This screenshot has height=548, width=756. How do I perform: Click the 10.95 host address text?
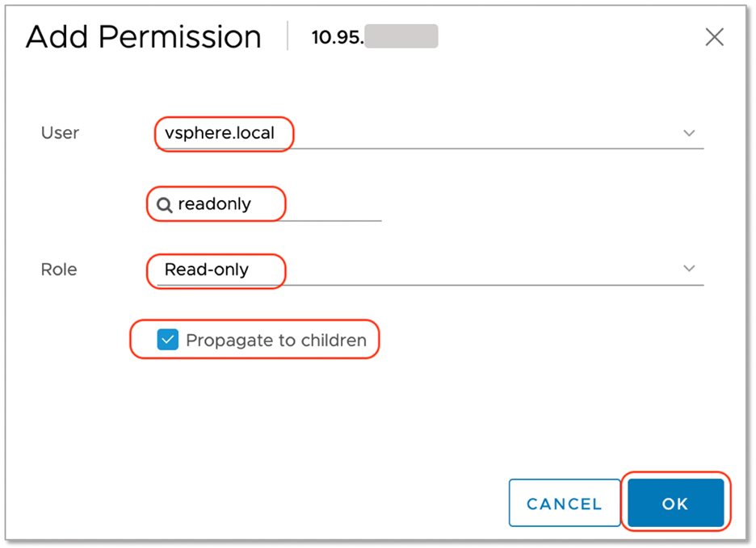coord(337,37)
